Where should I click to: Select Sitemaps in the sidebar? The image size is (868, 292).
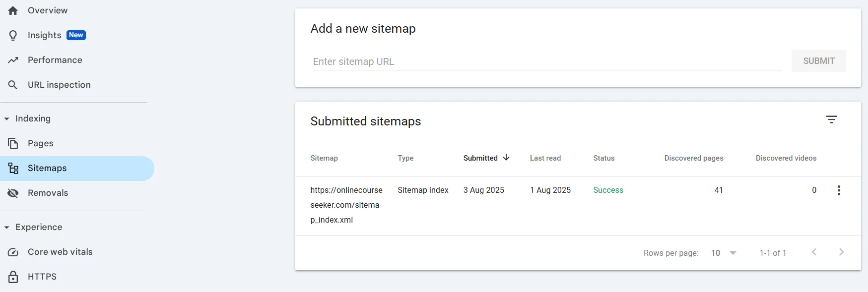point(77,169)
